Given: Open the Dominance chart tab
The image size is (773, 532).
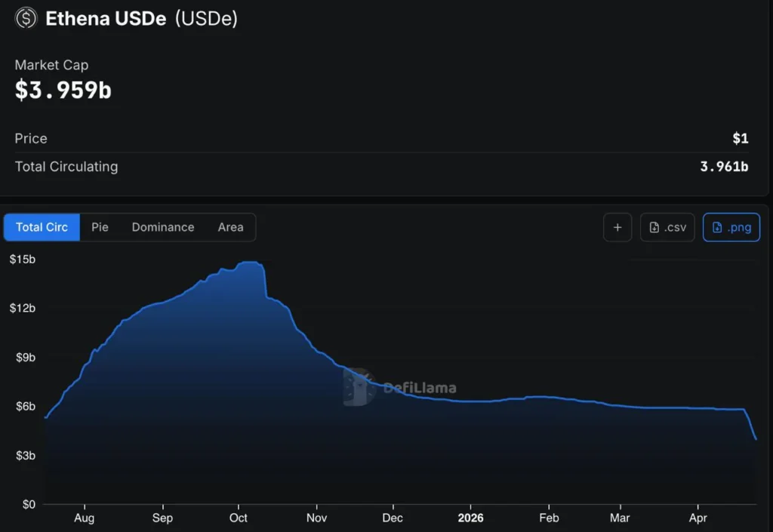Looking at the screenshot, I should coord(162,227).
